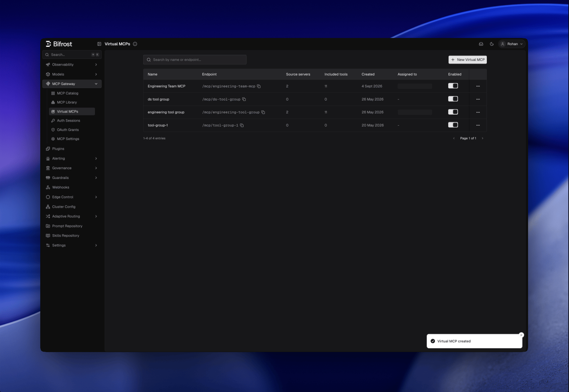Expand the Models section chevron
Screen dimensions: 569x392
(96, 74)
